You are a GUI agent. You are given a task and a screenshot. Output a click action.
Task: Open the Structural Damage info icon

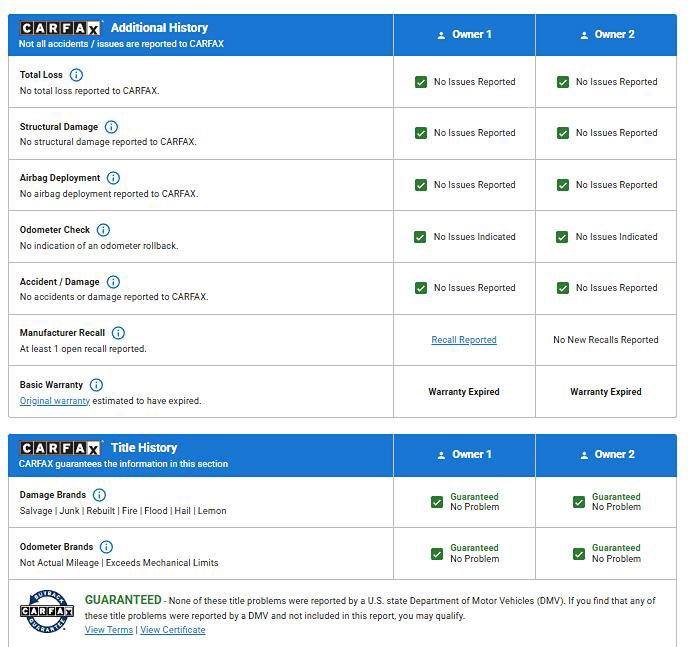coord(111,127)
